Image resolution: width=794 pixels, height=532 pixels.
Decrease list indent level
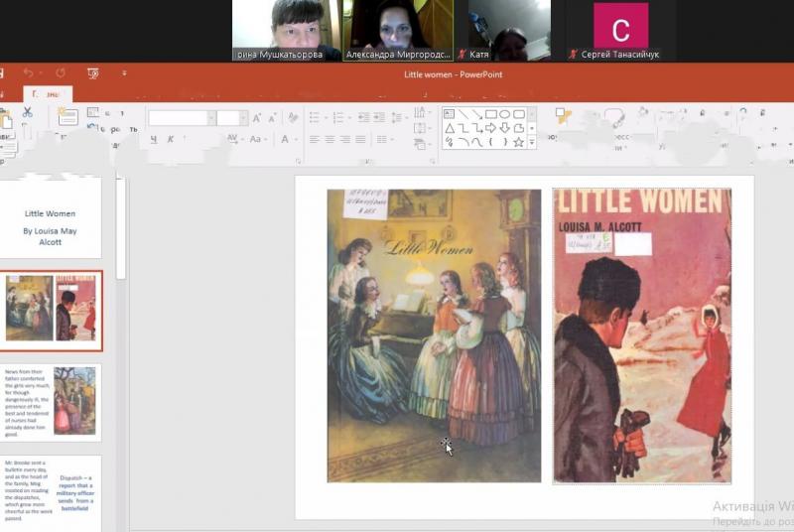click(x=363, y=118)
